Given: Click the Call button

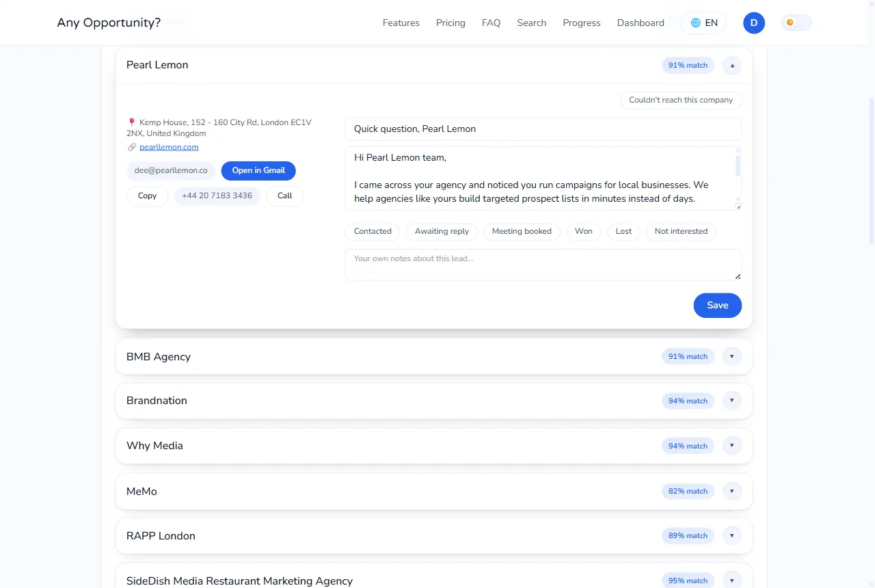Looking at the screenshot, I should tap(285, 196).
